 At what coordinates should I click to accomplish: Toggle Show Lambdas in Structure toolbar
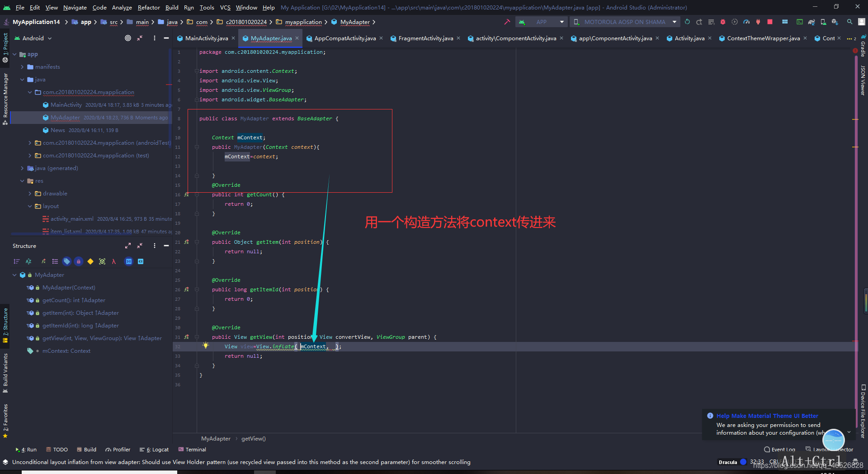tap(114, 261)
